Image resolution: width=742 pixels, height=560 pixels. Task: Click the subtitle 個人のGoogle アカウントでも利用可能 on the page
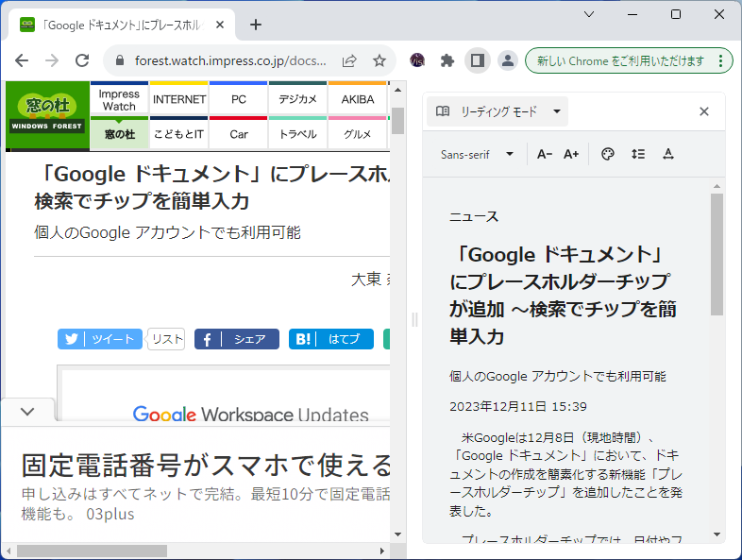(x=167, y=232)
